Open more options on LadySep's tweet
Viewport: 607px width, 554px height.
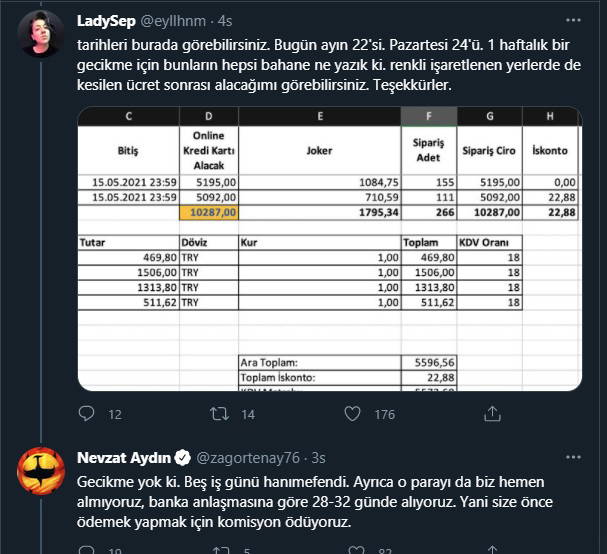click(573, 20)
